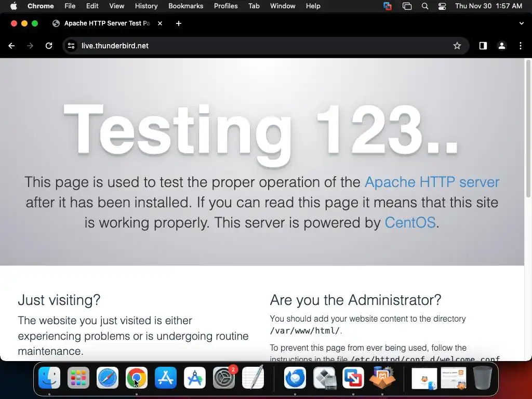Reload the current page
Screen dimensions: 532x399
click(49, 46)
